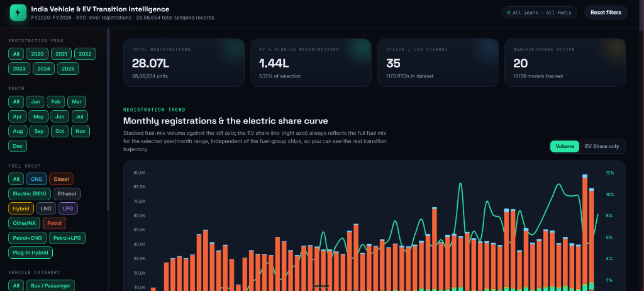Screen dimensions: 644x291
Task: Filter by month Dec
Action: (x=18, y=146)
